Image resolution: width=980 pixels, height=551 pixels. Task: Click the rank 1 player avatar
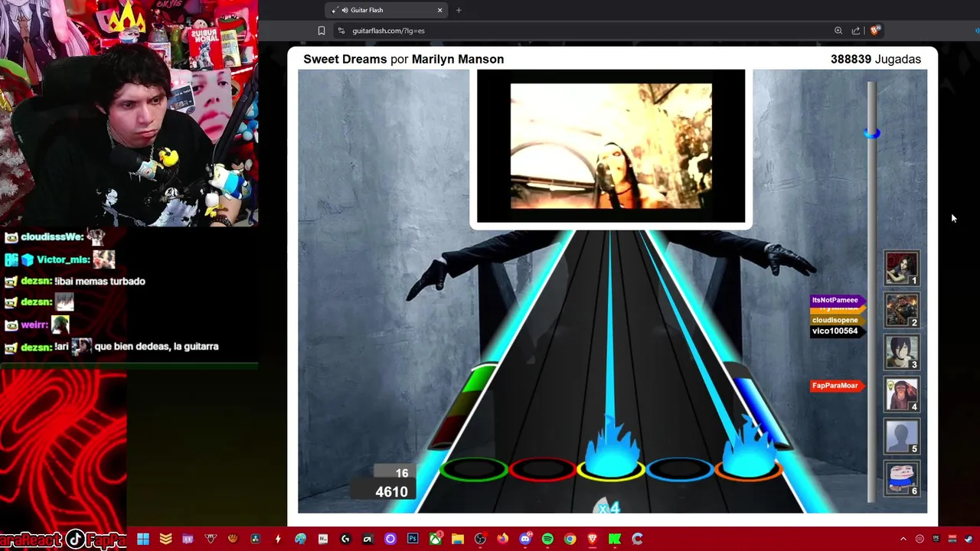click(901, 268)
